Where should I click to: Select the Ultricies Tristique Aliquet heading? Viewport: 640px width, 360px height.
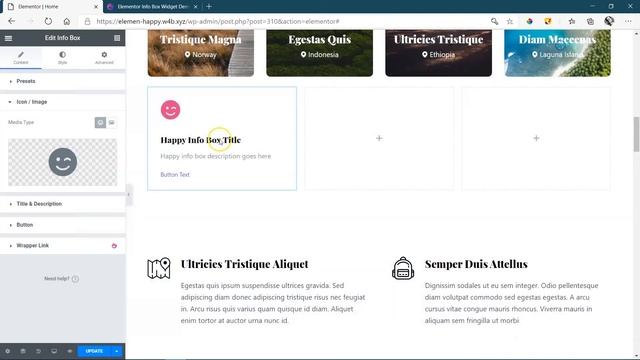244,264
